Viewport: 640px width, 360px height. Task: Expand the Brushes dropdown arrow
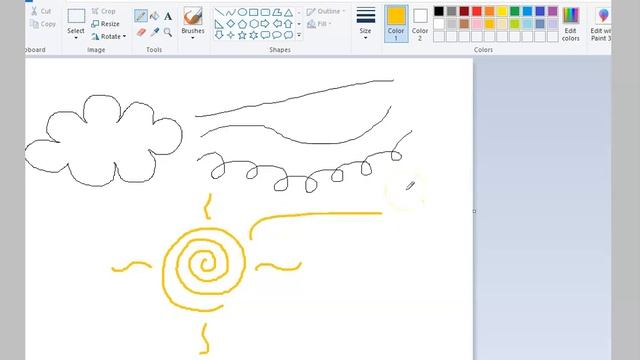(x=193, y=38)
